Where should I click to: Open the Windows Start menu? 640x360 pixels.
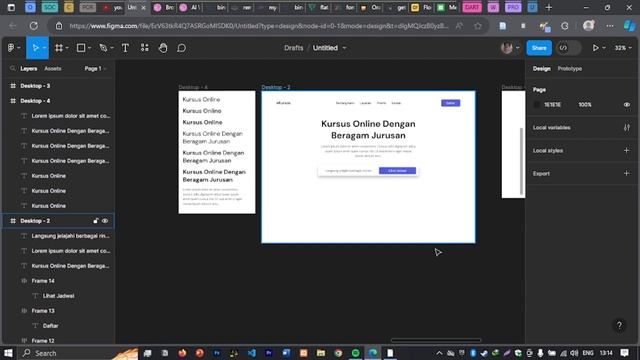coord(8,353)
